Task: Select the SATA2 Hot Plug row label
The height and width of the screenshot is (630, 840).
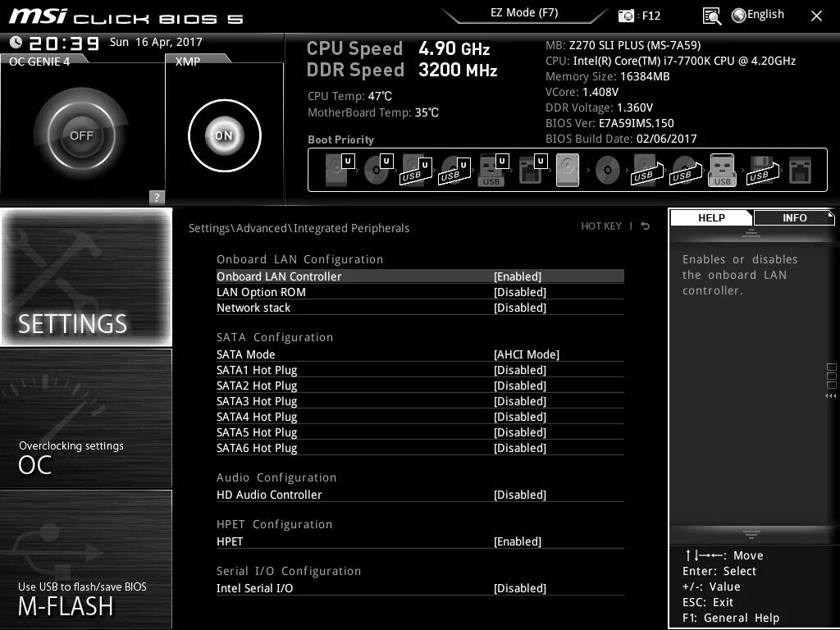Action: [257, 386]
